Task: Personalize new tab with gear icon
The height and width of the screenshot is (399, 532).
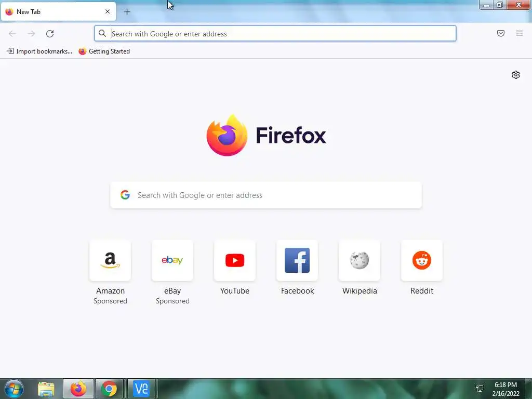Action: pos(516,75)
